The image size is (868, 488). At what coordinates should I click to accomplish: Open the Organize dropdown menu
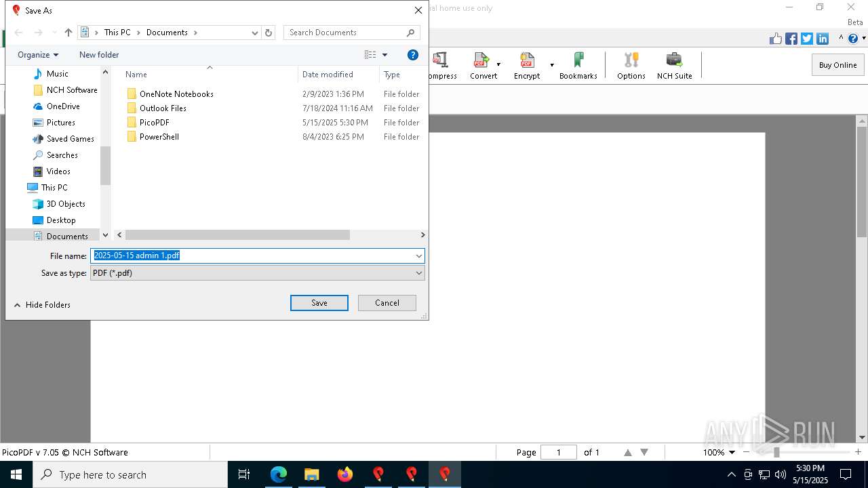38,55
